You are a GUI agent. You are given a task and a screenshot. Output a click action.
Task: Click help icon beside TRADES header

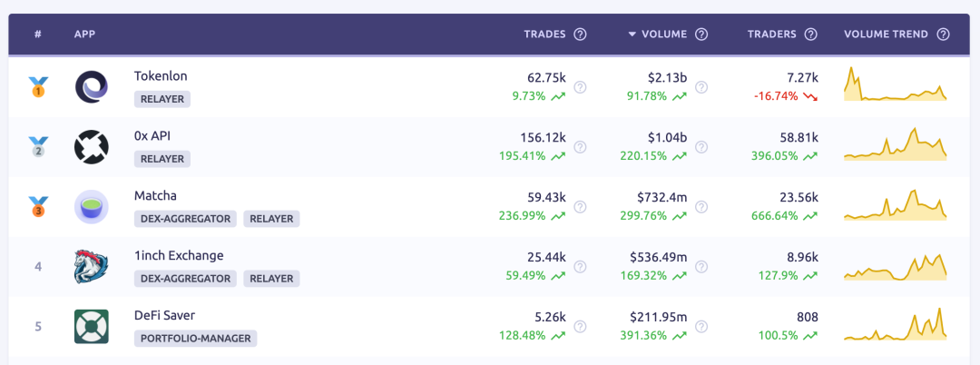(581, 35)
